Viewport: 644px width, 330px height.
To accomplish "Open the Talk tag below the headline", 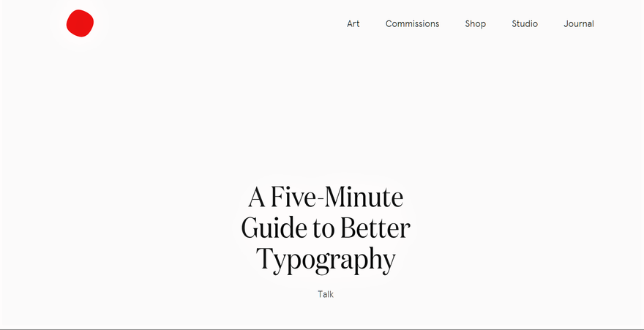I will 325,294.
